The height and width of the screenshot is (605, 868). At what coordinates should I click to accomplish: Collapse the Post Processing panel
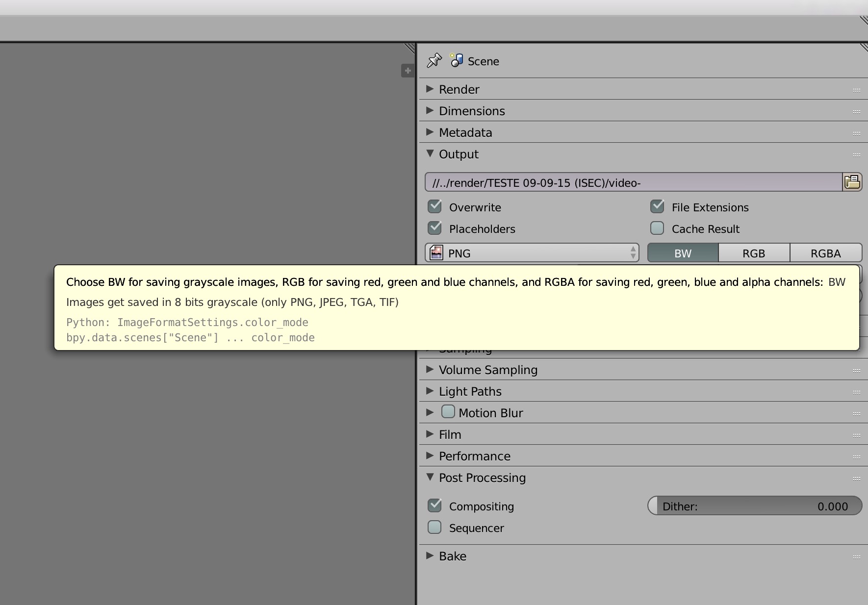430,477
